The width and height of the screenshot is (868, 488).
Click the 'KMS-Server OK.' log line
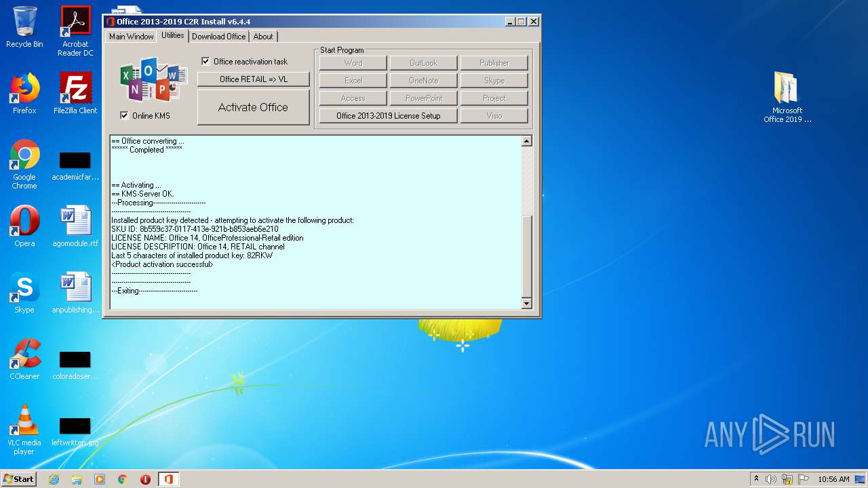(142, 194)
